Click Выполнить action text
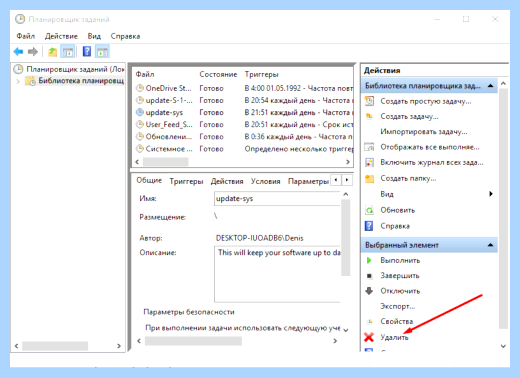The image size is (520, 378). point(400,260)
